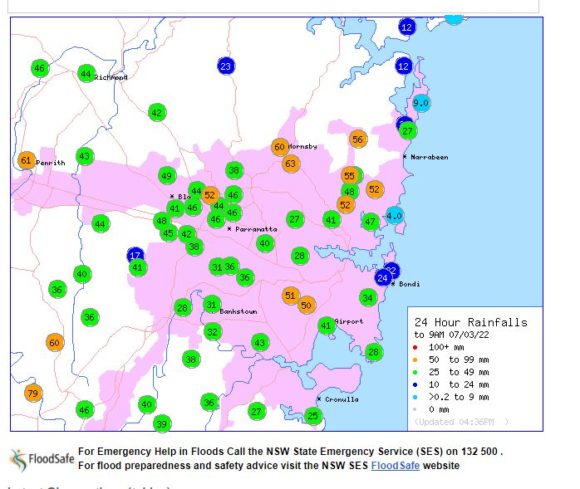Select the 61 mm marker at Penrith
580x489 pixels.
[x=26, y=160]
